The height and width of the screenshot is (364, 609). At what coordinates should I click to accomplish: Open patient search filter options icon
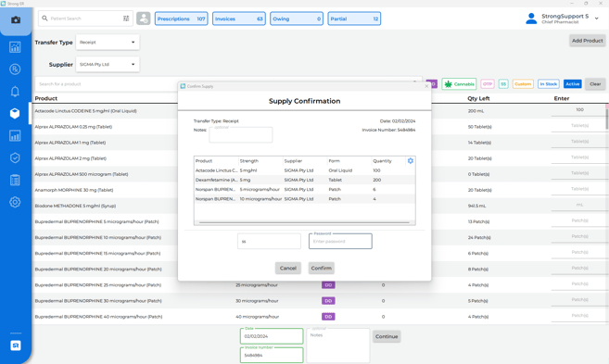click(126, 19)
